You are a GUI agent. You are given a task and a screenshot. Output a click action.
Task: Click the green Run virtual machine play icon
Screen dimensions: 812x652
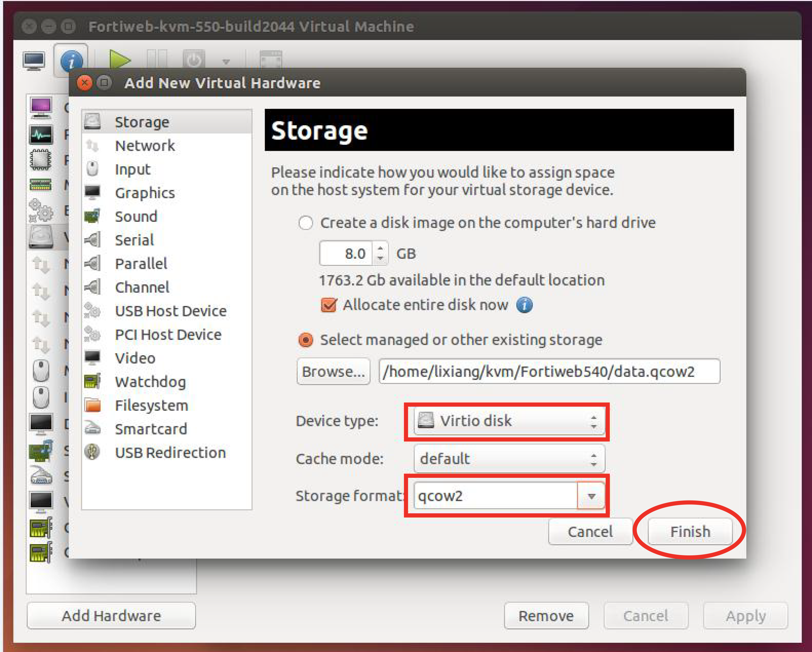[x=119, y=59]
